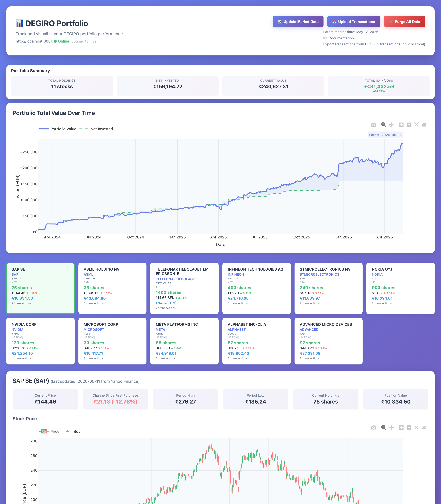441x504 pixels.
Task: Click the 11 stocks total holdings value
Action: [x=62, y=87]
